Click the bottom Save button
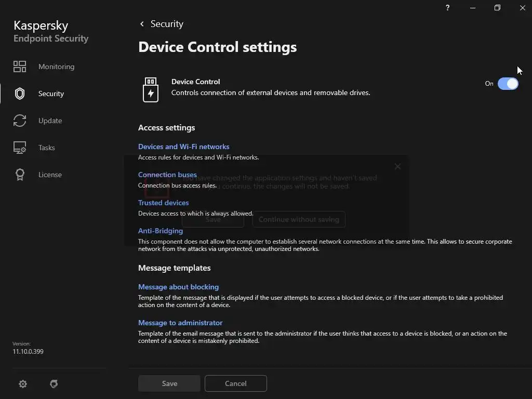 click(x=169, y=383)
